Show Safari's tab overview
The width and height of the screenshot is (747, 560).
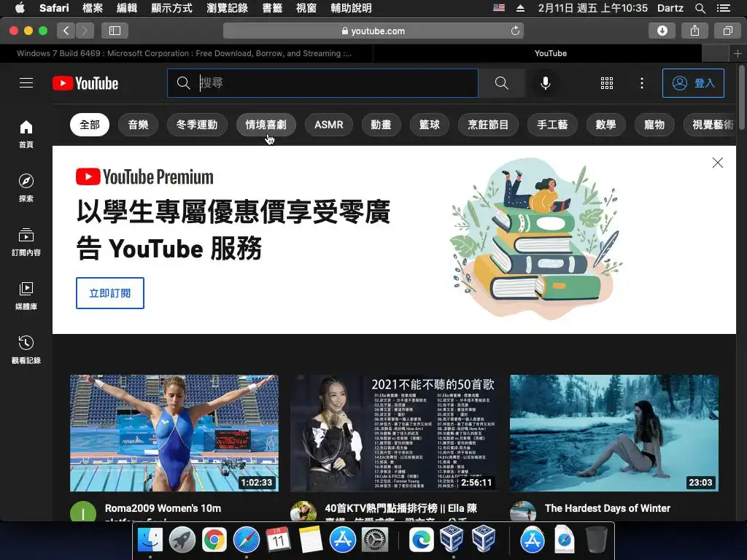click(x=727, y=31)
